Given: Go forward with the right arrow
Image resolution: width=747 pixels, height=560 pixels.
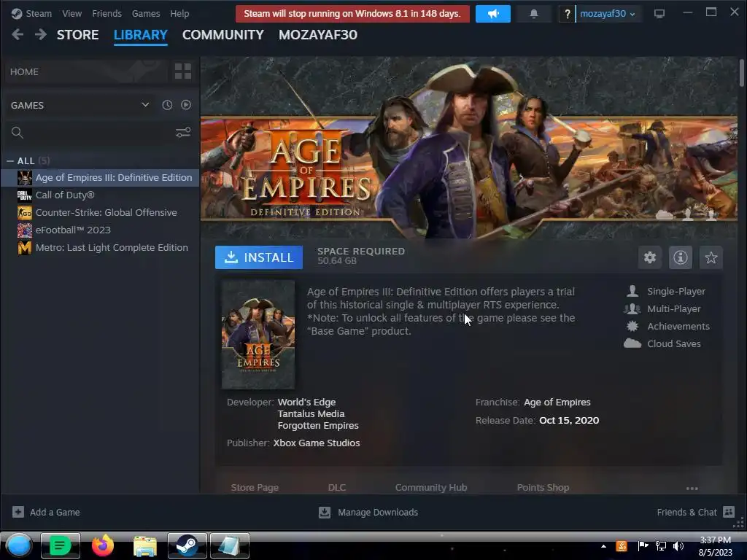Looking at the screenshot, I should 41,35.
